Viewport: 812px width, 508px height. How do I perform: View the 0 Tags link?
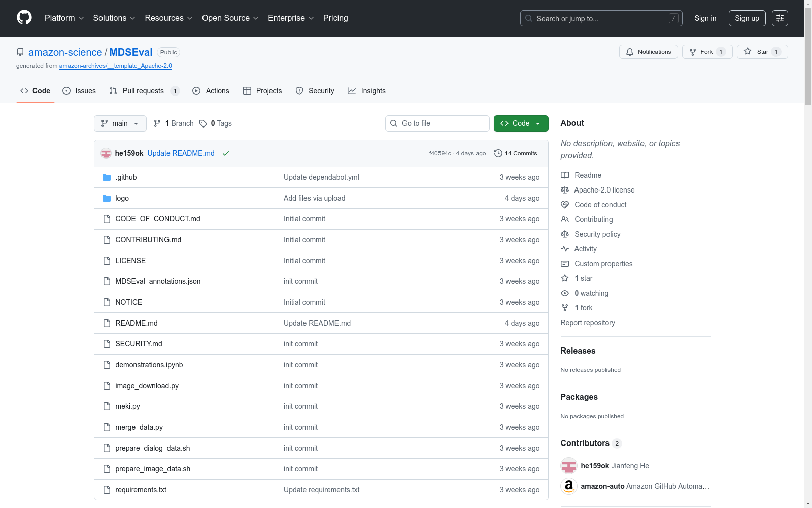click(x=216, y=123)
